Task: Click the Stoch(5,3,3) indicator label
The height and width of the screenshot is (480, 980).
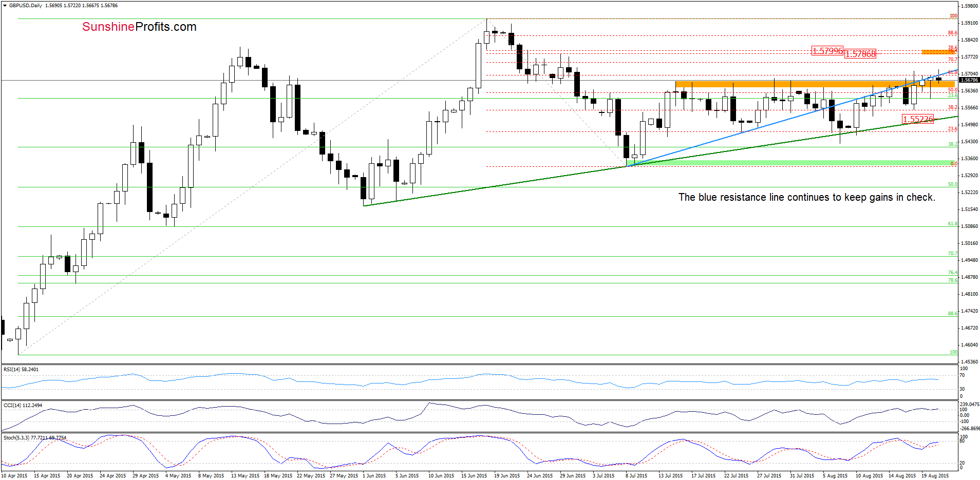Action: click(x=35, y=437)
